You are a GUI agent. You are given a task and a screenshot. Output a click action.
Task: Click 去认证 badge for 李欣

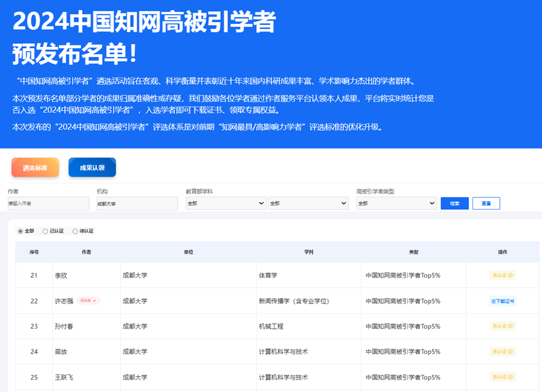click(x=502, y=275)
